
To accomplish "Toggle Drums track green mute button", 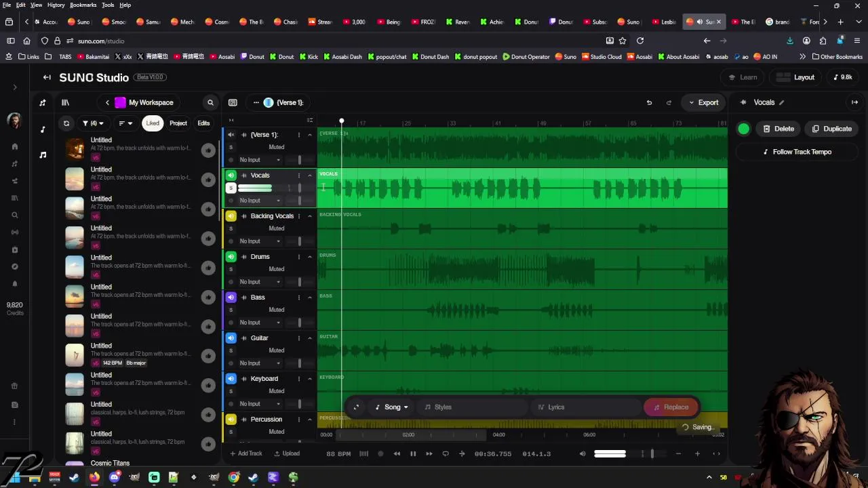I will tap(231, 257).
